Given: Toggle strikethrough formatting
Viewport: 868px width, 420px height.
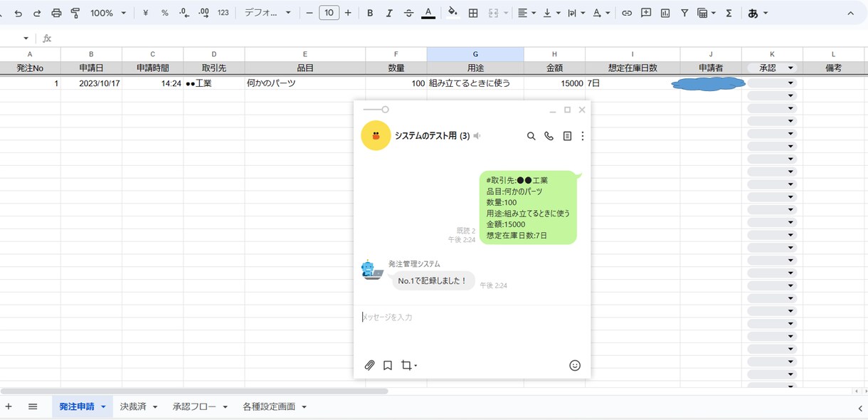Looking at the screenshot, I should pos(408,13).
